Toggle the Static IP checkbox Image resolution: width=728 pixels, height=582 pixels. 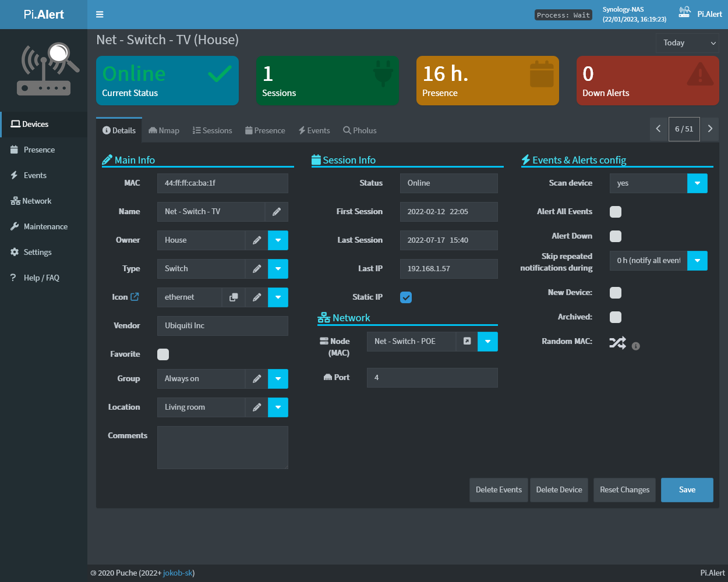point(406,297)
